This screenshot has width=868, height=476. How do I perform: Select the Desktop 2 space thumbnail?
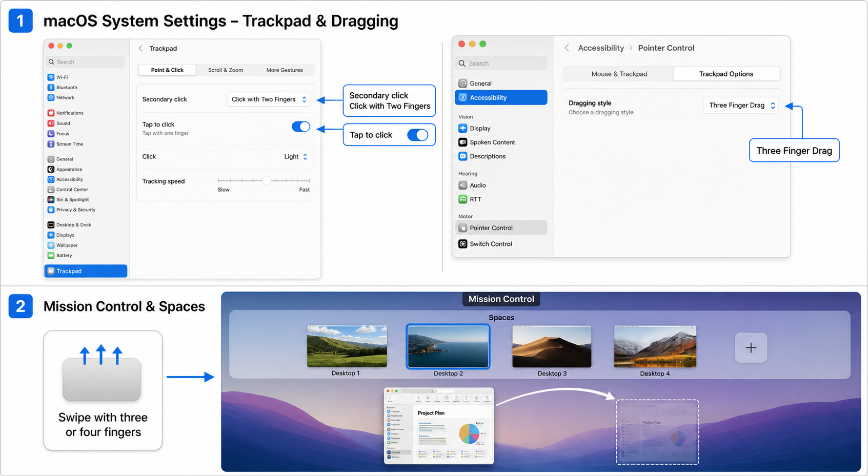tap(448, 346)
